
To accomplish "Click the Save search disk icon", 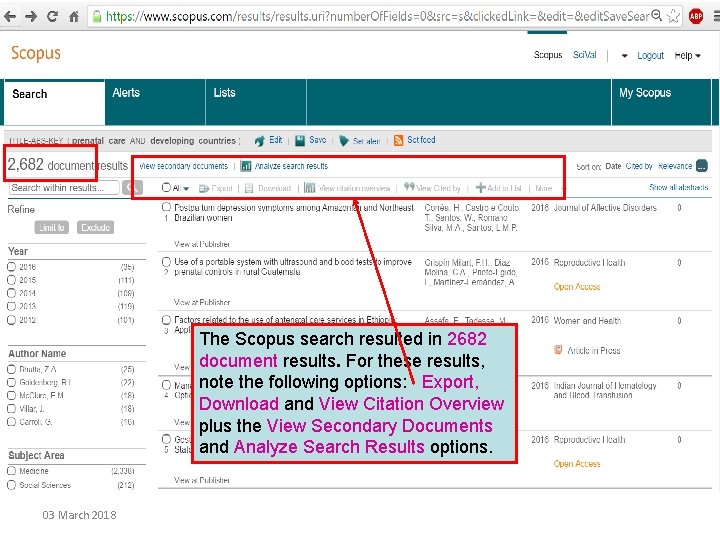I will [300, 141].
